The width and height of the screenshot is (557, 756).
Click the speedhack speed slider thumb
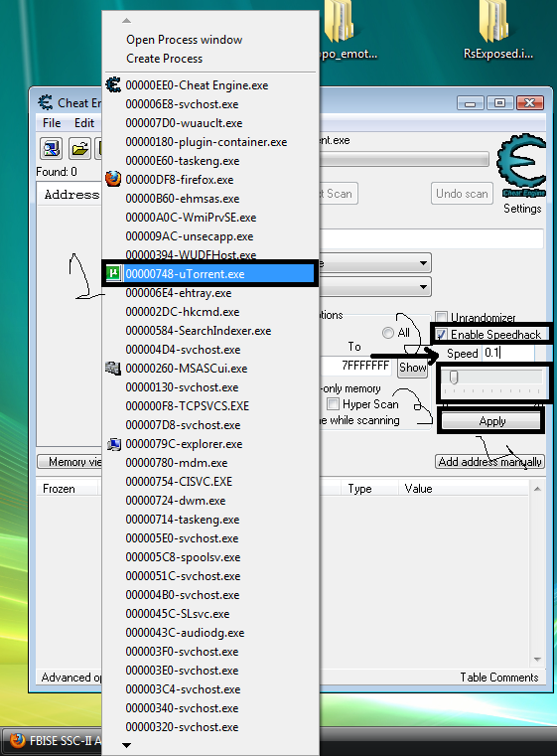[x=453, y=378]
